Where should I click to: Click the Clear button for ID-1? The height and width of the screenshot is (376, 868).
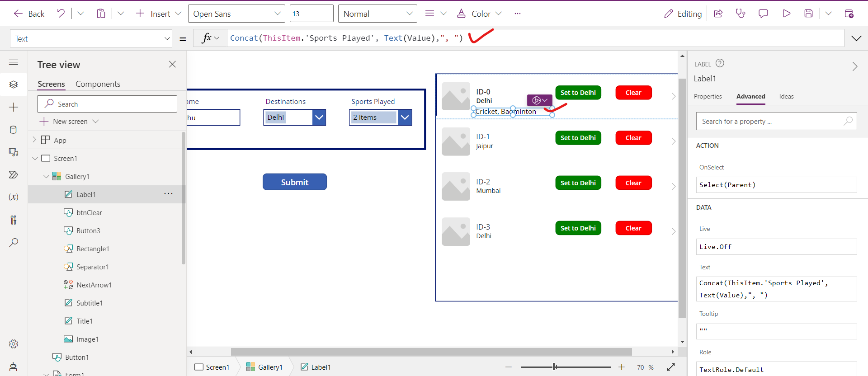tap(633, 138)
